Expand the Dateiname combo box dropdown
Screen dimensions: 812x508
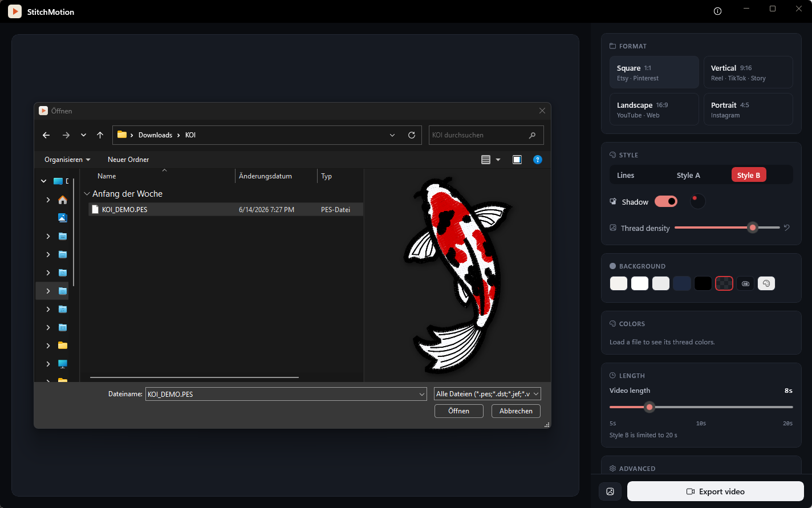click(422, 394)
